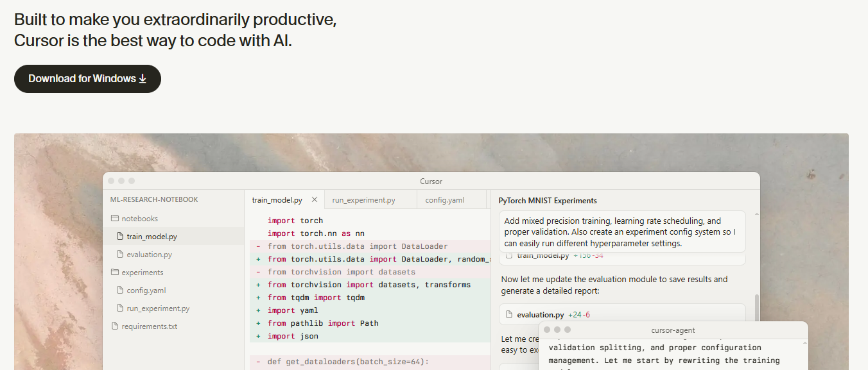Click the mixed precision training prompt box
868x370 pixels.
tap(622, 231)
